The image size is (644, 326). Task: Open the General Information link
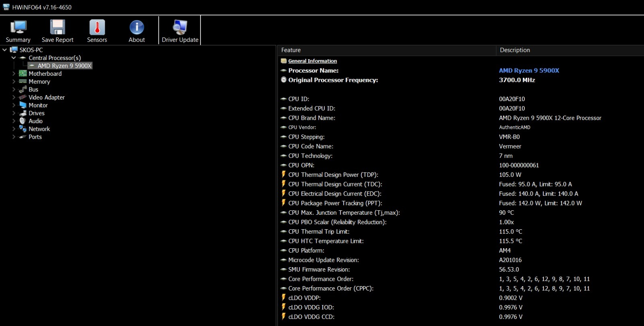[x=312, y=61]
